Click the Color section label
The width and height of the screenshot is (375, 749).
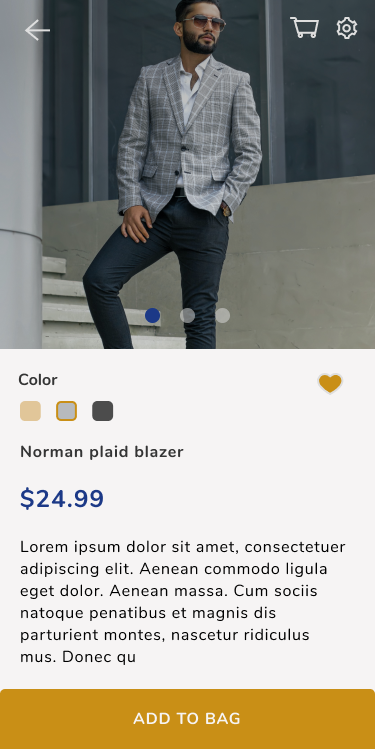click(38, 380)
